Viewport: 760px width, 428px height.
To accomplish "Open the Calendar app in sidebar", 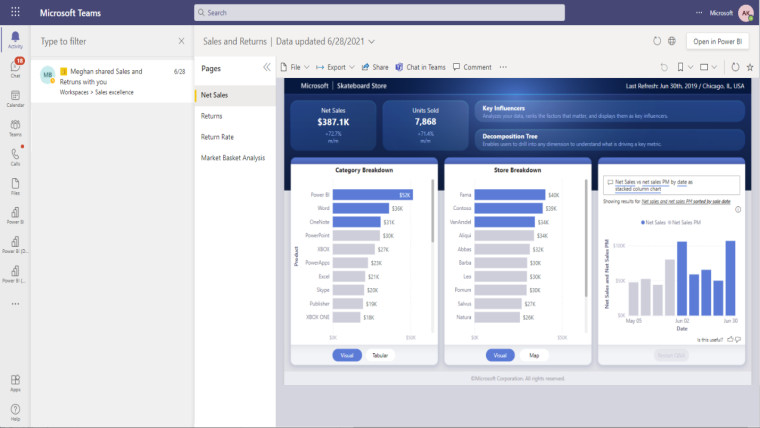I will tap(16, 98).
